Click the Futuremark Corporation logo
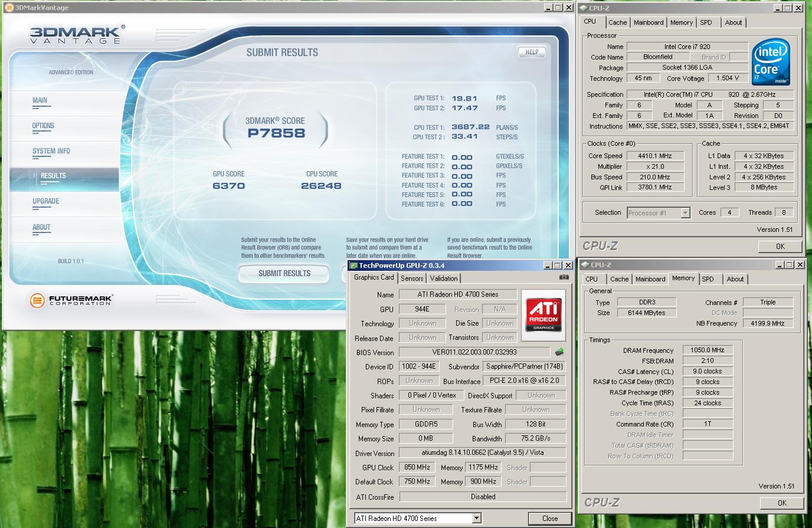The height and width of the screenshot is (528, 812). pyautogui.click(x=70, y=300)
